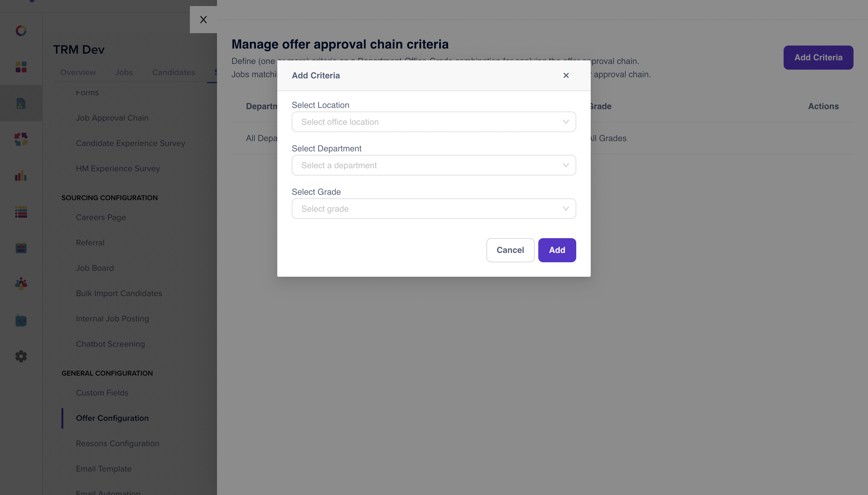Viewport: 868px width, 495px height.
Task: Open the people group sidebar icon
Action: pos(21,284)
